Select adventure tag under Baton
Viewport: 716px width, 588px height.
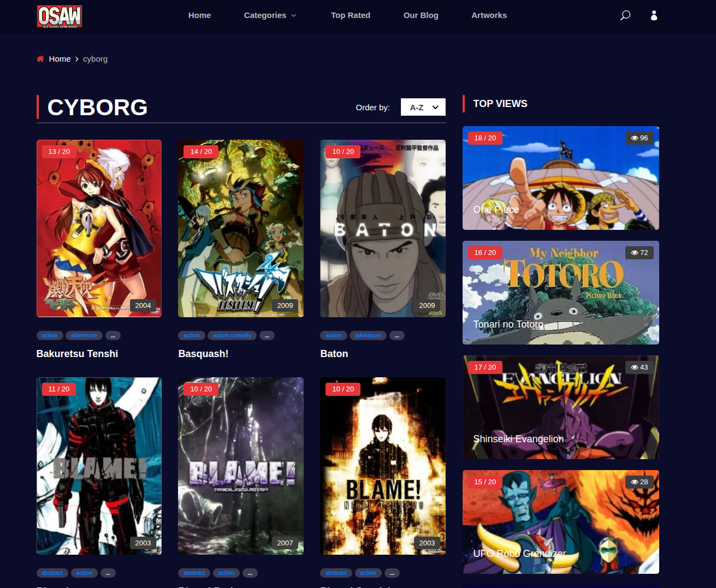click(368, 336)
